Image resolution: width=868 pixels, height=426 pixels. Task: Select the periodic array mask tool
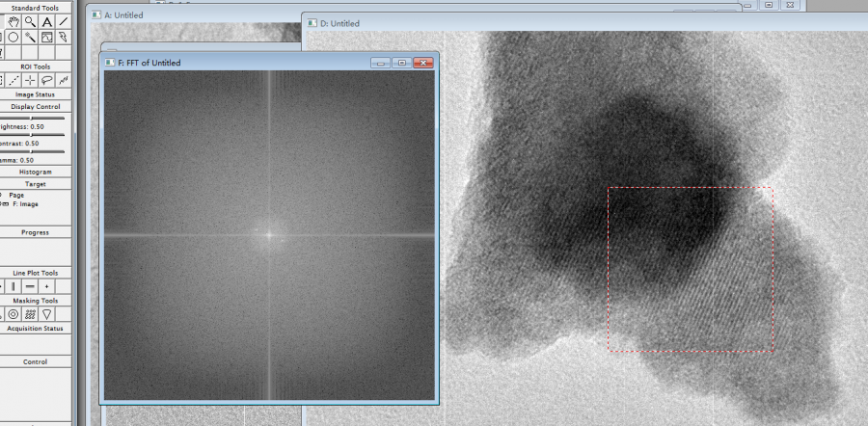tap(31, 313)
